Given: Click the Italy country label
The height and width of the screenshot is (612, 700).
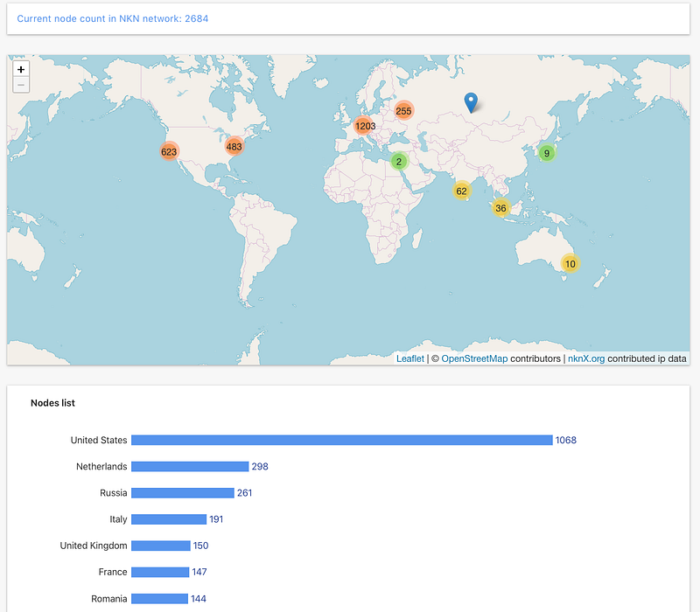Looking at the screenshot, I should [118, 519].
